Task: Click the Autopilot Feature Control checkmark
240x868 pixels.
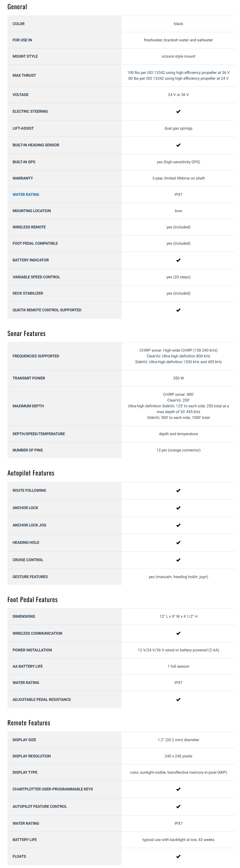Action: [x=178, y=807]
